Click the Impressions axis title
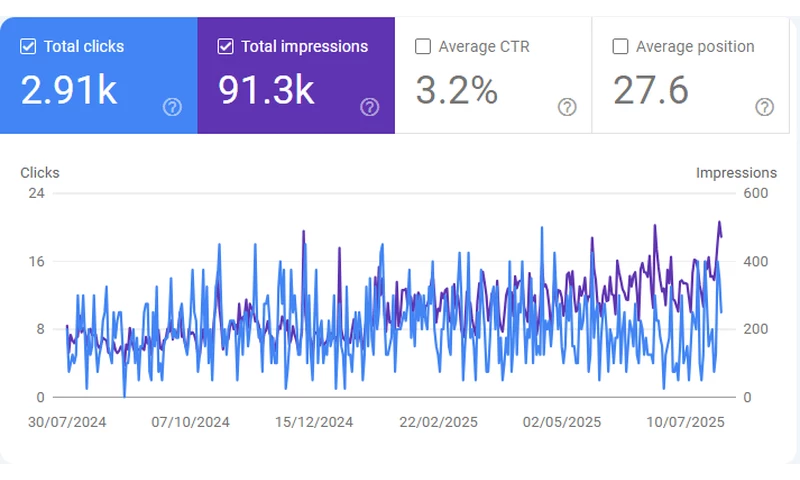 pyautogui.click(x=736, y=173)
